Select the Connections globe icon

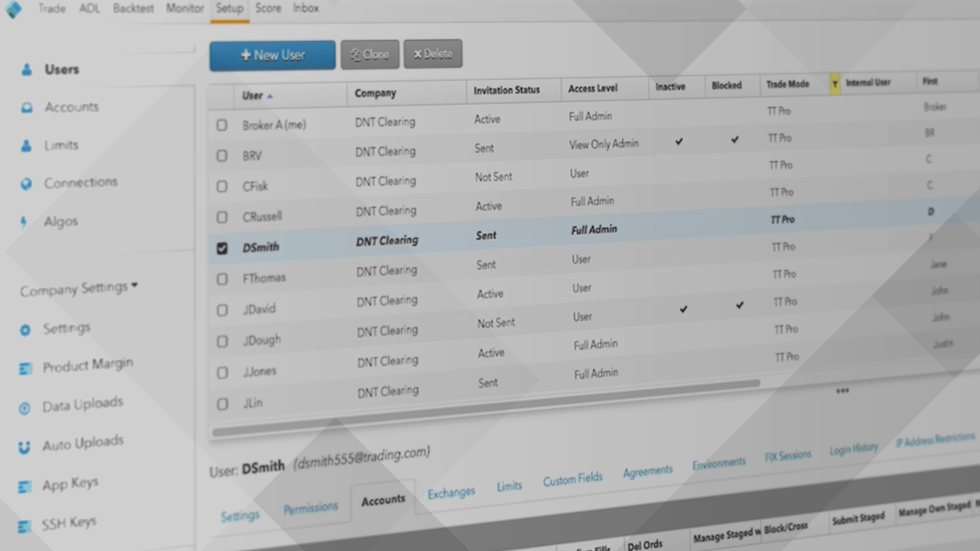coord(26,184)
